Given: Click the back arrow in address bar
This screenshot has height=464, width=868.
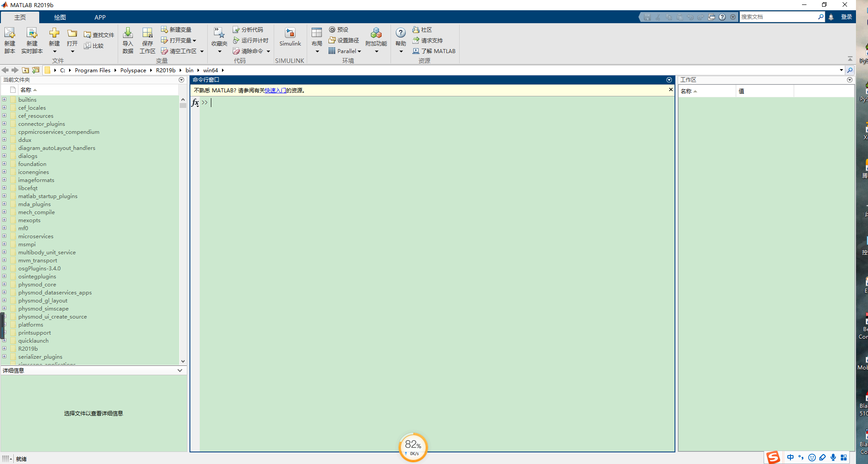Looking at the screenshot, I should click(x=5, y=70).
